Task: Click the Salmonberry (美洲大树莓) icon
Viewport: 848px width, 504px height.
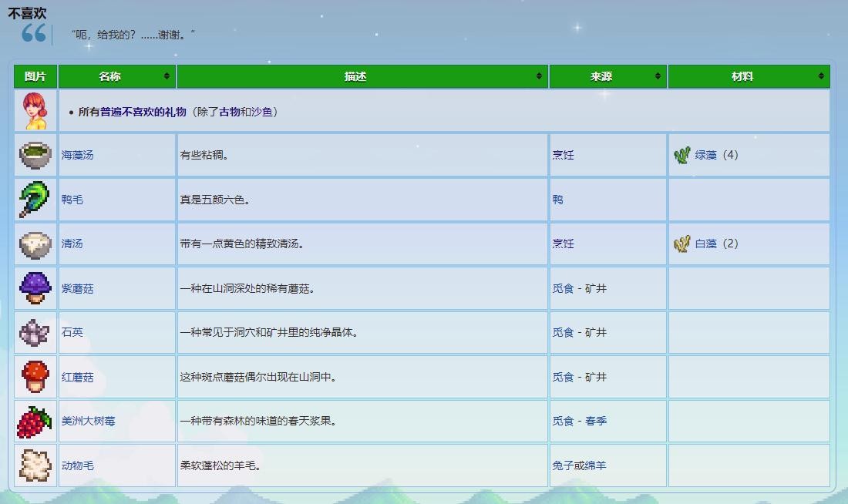Action: click(35, 422)
